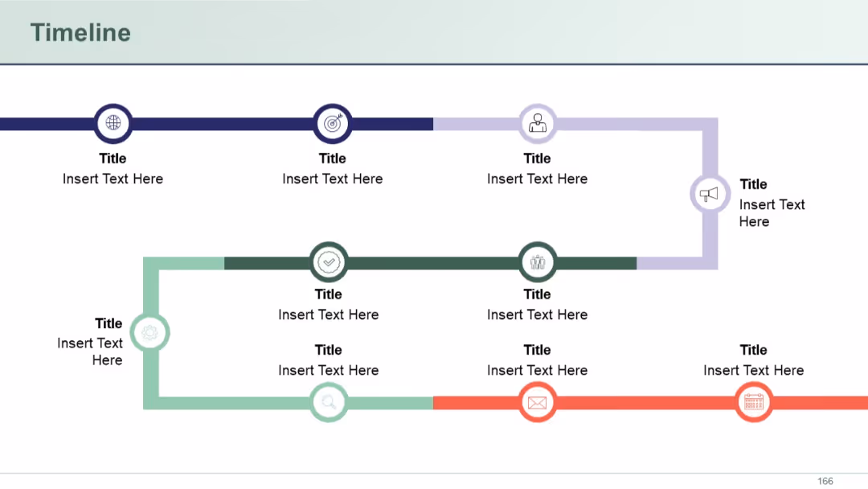Click the person icon in the lavender circle
868x489 pixels.
pyautogui.click(x=537, y=123)
